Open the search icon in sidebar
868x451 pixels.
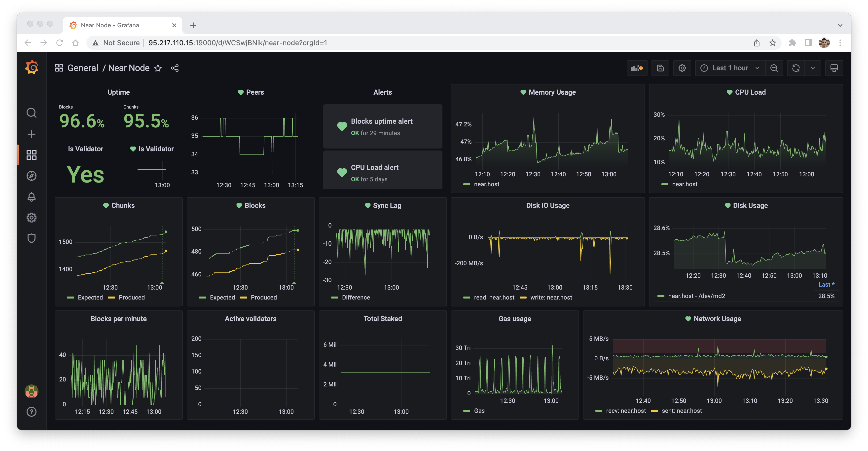(x=31, y=113)
